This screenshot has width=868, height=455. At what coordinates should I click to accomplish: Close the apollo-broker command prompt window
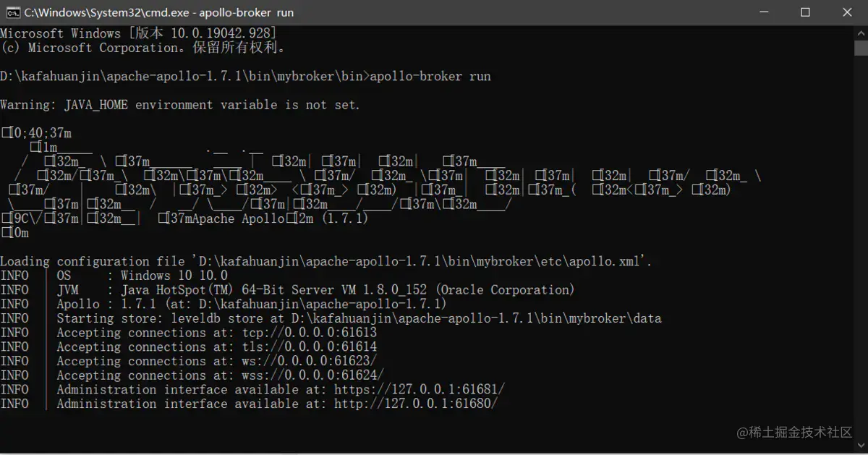coord(847,12)
